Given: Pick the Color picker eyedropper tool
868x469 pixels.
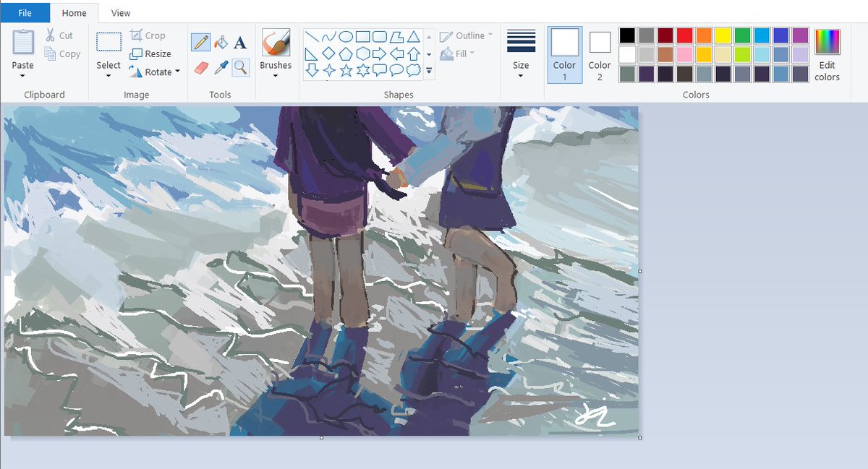Looking at the screenshot, I should [x=221, y=68].
